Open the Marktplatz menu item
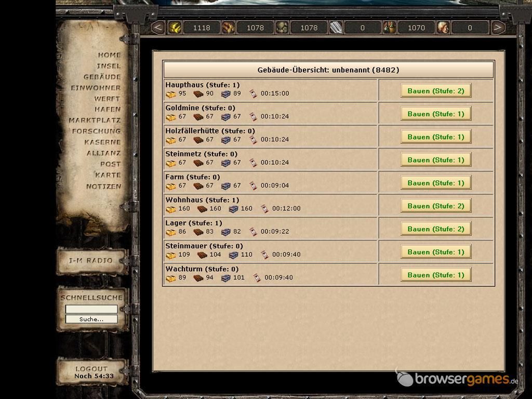Screen dimensions: 532x399 point(95,120)
